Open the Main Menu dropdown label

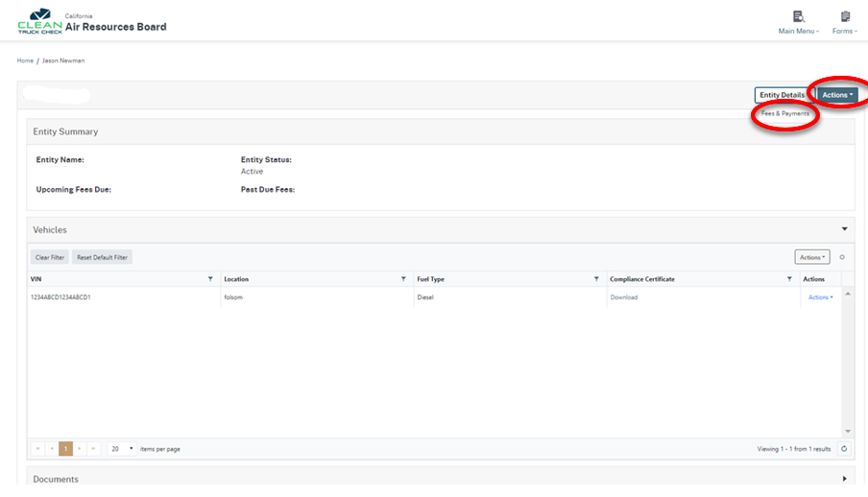(x=798, y=31)
